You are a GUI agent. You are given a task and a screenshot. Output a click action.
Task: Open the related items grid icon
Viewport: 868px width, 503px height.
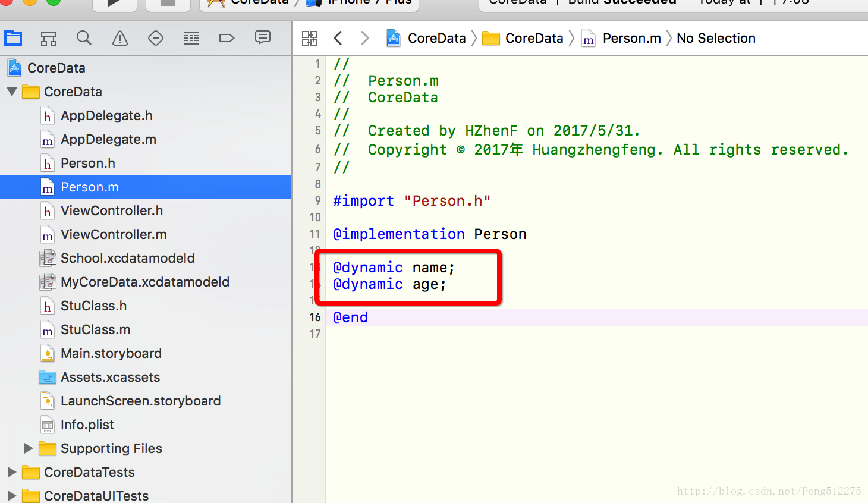click(x=310, y=39)
